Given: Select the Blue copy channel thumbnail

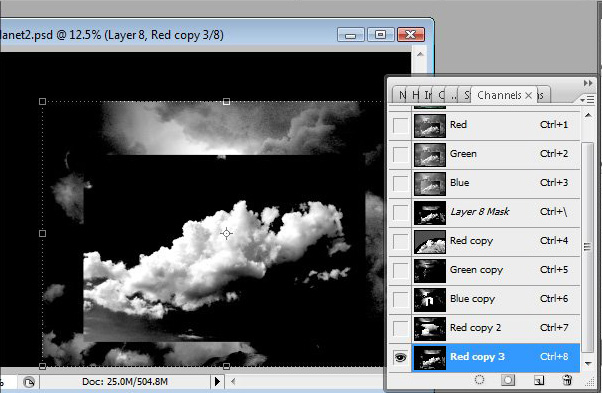Looking at the screenshot, I should tap(430, 299).
